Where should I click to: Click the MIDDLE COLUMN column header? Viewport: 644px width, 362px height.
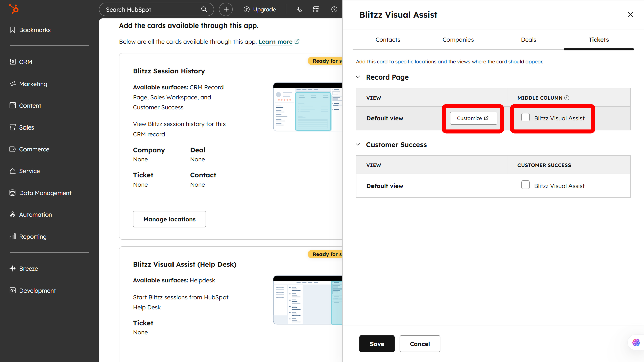[x=540, y=98]
